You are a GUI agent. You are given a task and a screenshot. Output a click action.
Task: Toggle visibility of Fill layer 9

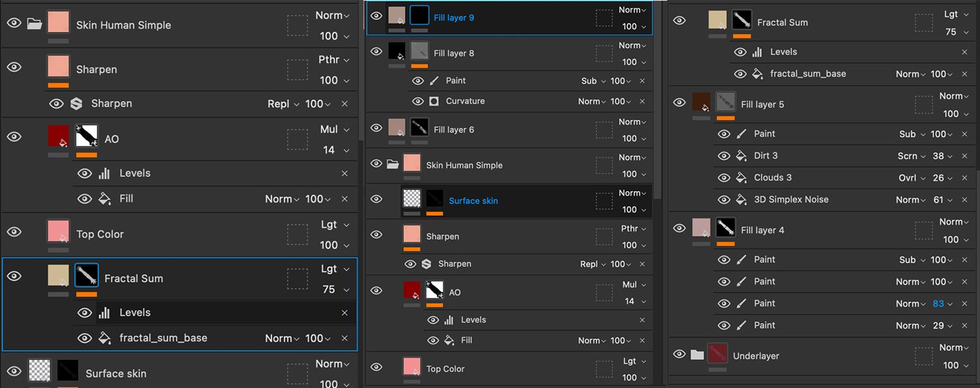(377, 15)
